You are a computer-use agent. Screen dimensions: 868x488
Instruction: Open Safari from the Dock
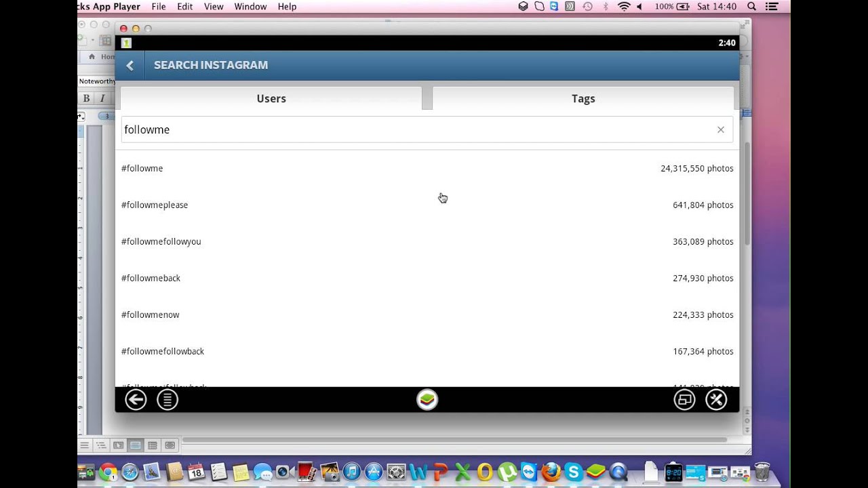pyautogui.click(x=130, y=472)
